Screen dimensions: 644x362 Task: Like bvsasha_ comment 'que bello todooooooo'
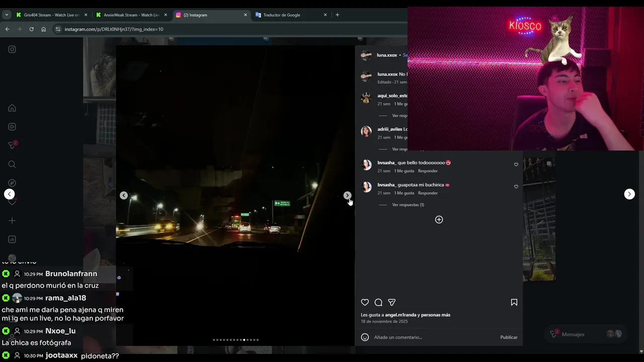[x=516, y=165]
